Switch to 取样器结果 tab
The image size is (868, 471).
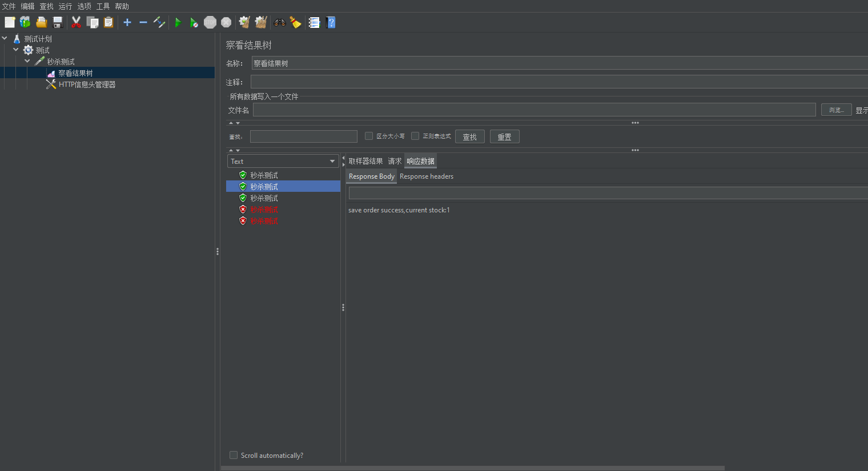coord(365,161)
